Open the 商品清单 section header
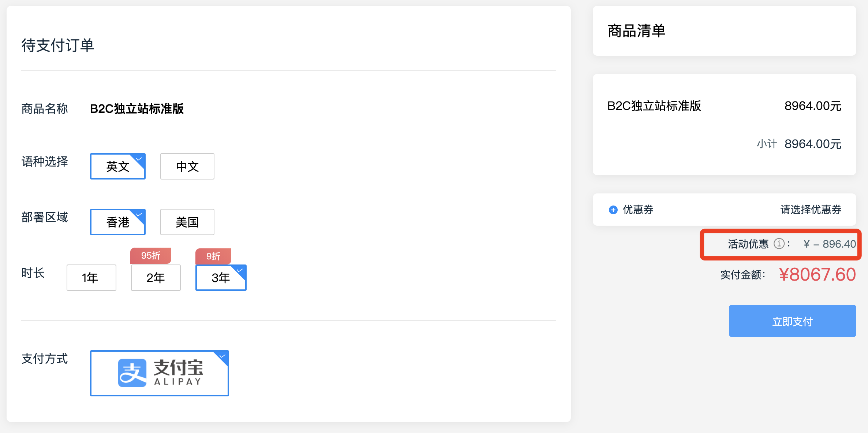The width and height of the screenshot is (868, 433). 636,31
